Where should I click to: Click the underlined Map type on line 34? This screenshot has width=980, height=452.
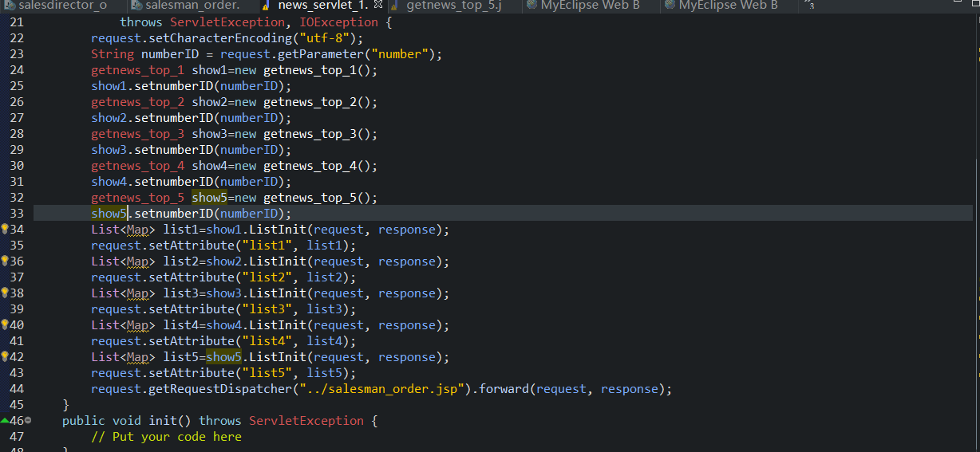[x=138, y=229]
